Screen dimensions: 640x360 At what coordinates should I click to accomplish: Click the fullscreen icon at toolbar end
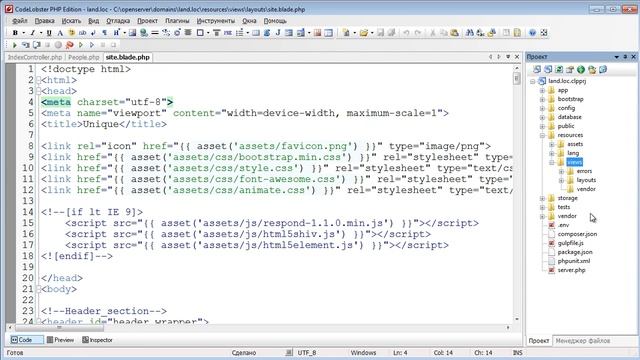544,33
